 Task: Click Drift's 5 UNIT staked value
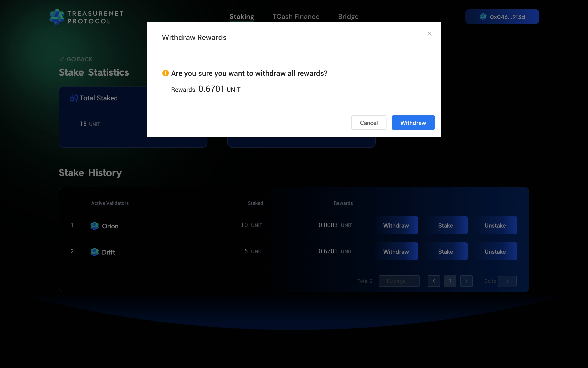[253, 251]
